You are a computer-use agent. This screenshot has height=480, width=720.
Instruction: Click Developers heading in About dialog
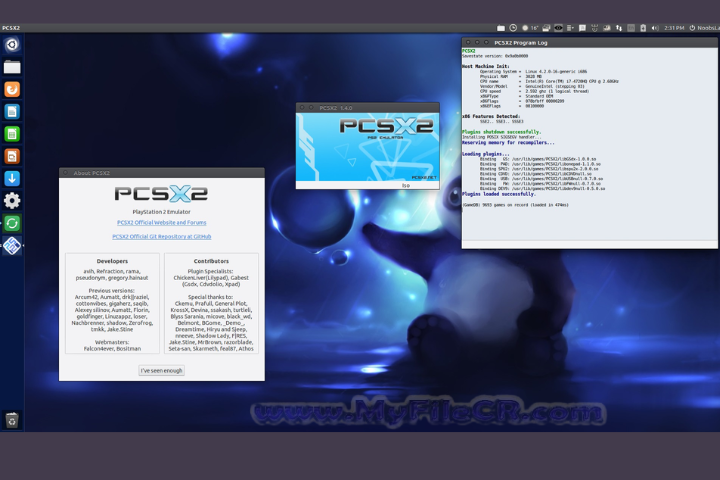point(112,261)
